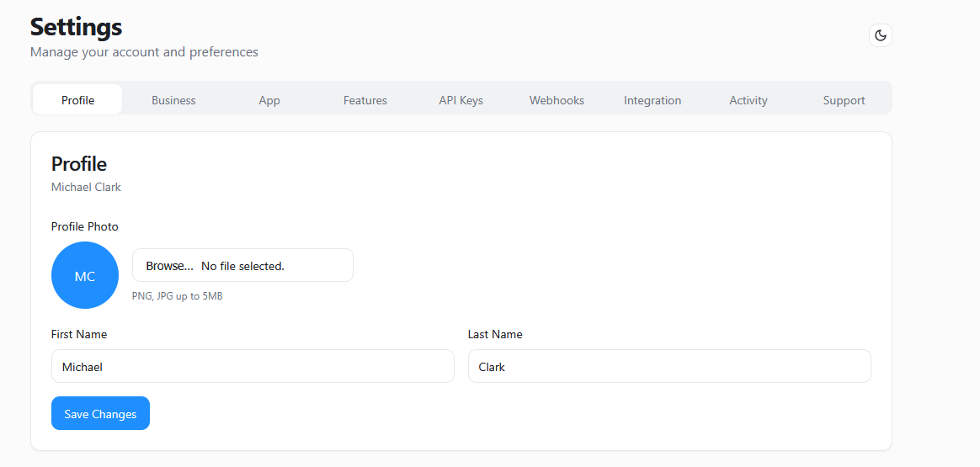Viewport: 980px width, 467px height.
Task: Click the Settings page heading
Action: click(x=77, y=28)
